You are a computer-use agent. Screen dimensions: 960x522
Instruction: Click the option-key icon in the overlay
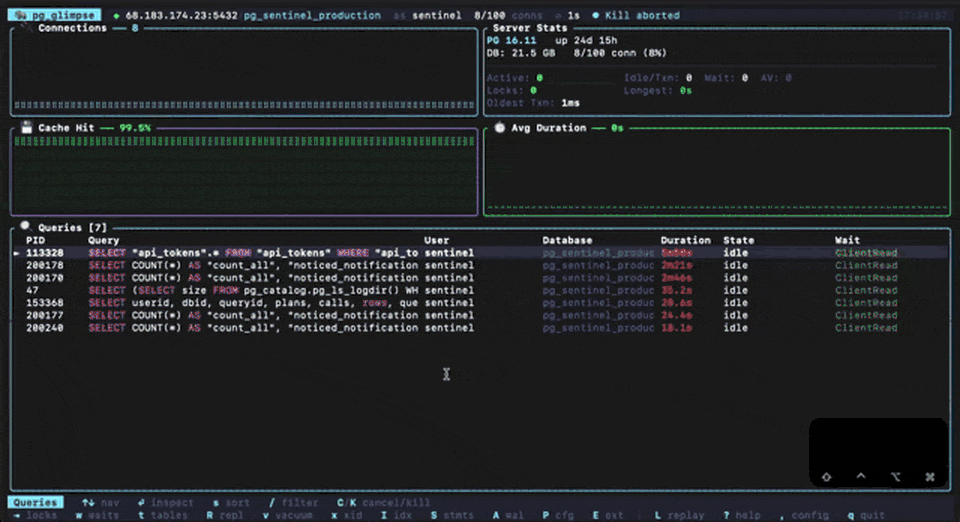(x=896, y=477)
